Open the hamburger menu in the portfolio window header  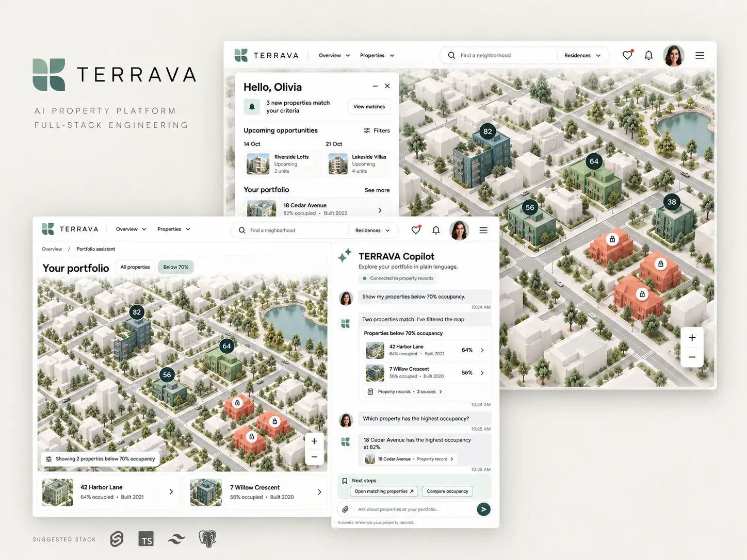[x=483, y=230]
